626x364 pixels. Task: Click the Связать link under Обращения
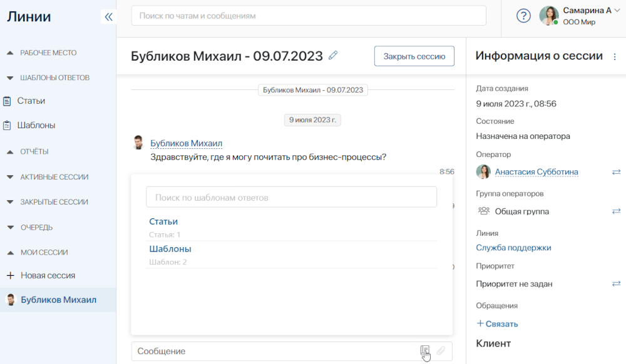[x=497, y=324]
